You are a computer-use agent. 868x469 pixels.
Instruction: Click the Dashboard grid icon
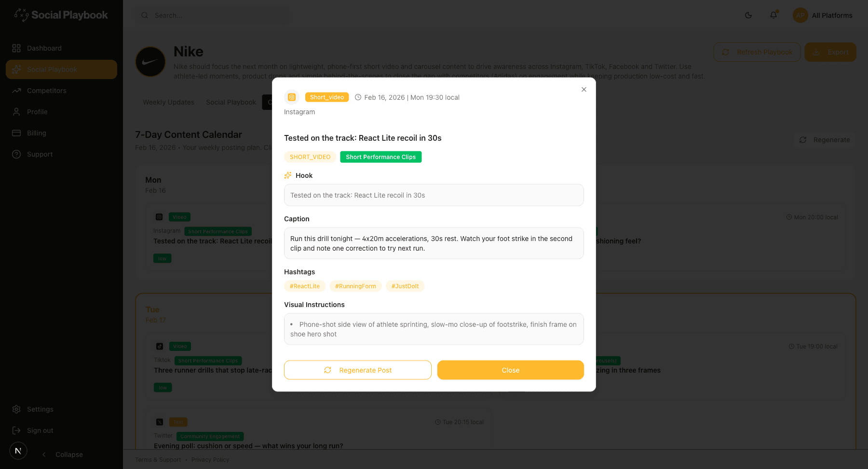[16, 48]
